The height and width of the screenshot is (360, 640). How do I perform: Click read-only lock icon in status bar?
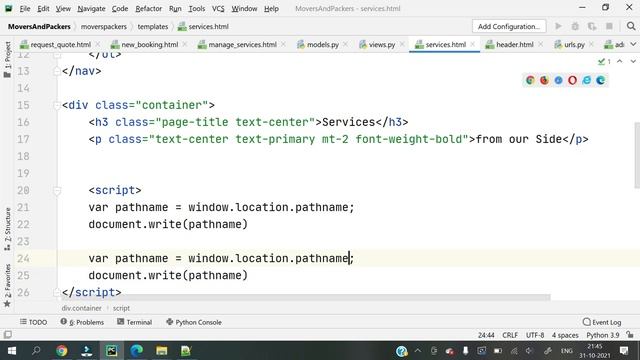pos(630,335)
